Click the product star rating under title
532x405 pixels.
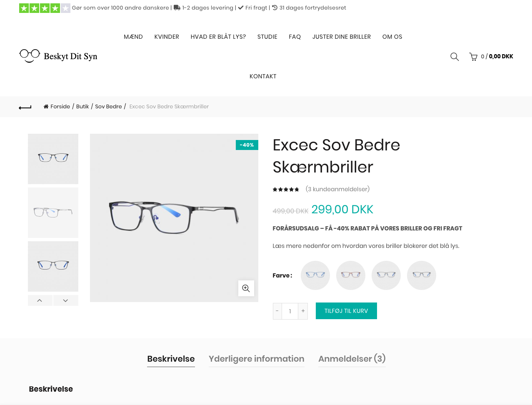tap(286, 190)
